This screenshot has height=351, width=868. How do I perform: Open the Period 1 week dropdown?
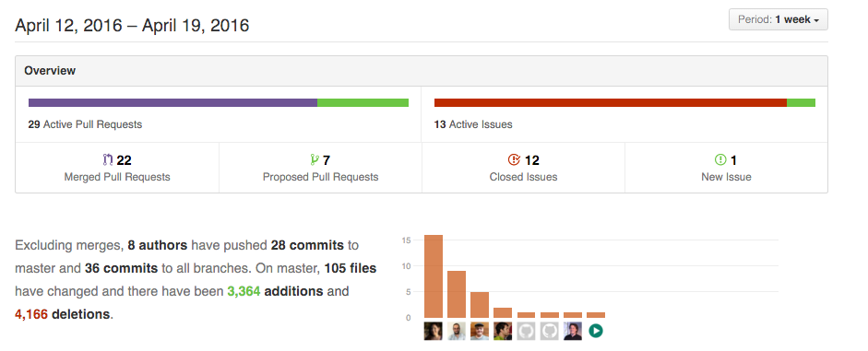tap(779, 19)
